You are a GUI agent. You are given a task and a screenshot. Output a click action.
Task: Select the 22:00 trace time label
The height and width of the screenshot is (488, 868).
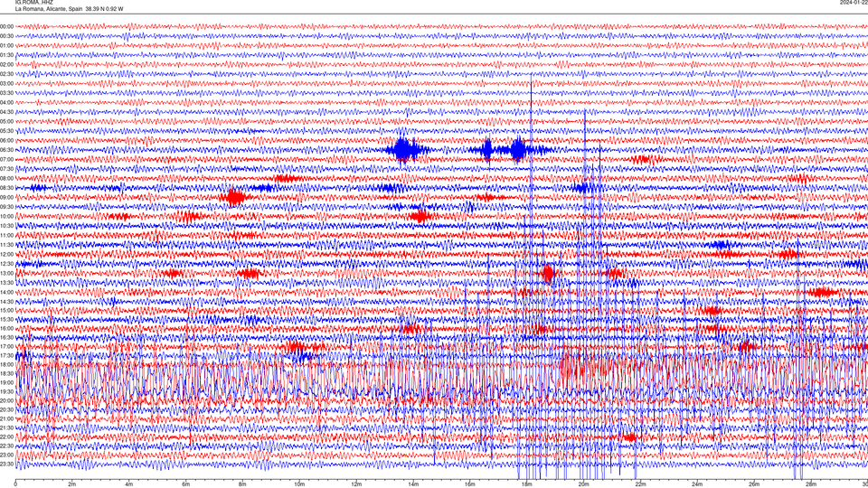(x=6, y=437)
